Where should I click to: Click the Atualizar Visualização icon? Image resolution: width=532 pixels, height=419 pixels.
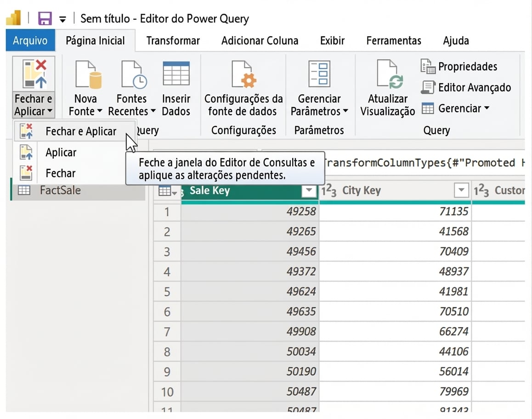click(388, 75)
